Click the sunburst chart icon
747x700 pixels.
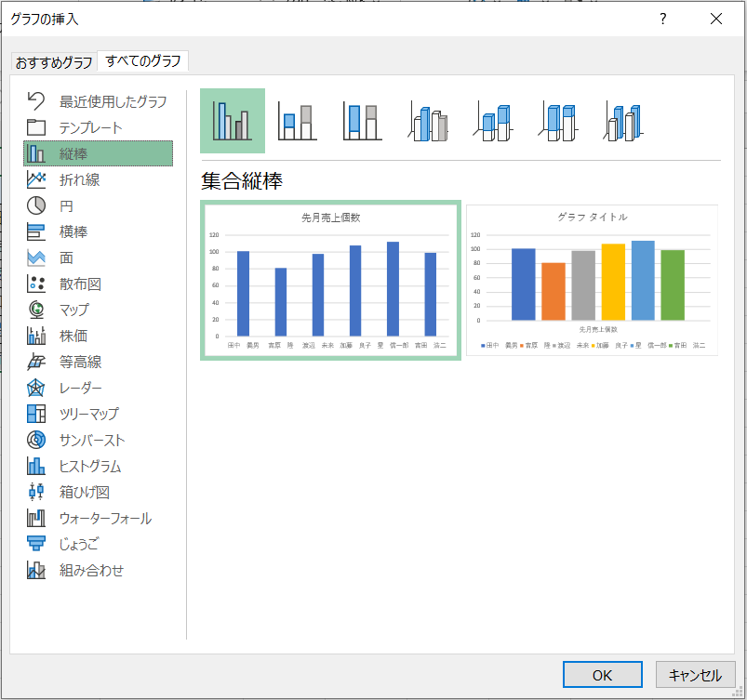36,440
